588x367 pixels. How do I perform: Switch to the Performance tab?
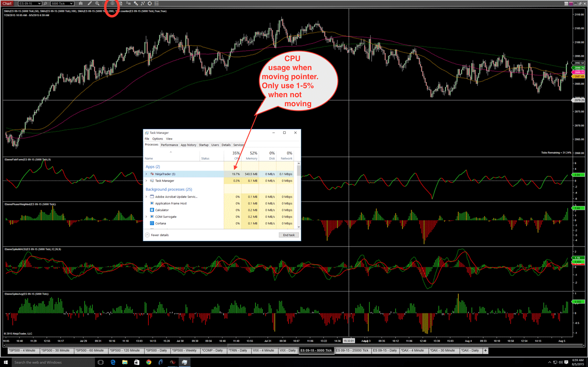(169, 145)
